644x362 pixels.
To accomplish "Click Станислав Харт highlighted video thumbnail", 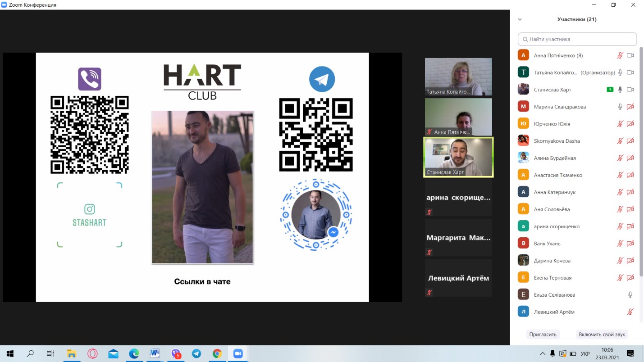I will point(458,157).
